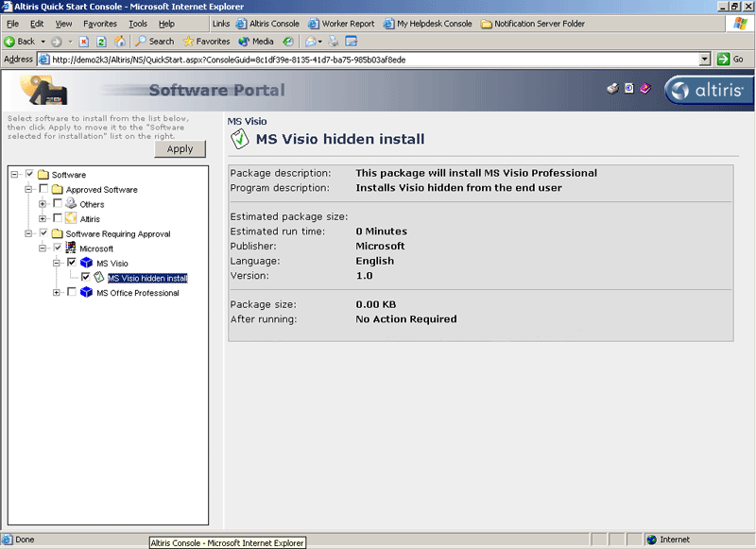Click into the address URL field
The height and width of the screenshot is (549, 756).
pyautogui.click(x=369, y=59)
